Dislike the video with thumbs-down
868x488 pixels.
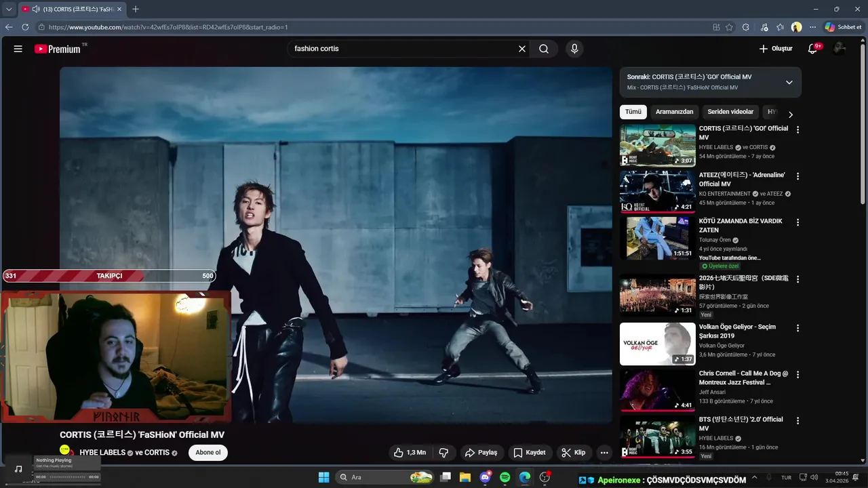click(444, 453)
